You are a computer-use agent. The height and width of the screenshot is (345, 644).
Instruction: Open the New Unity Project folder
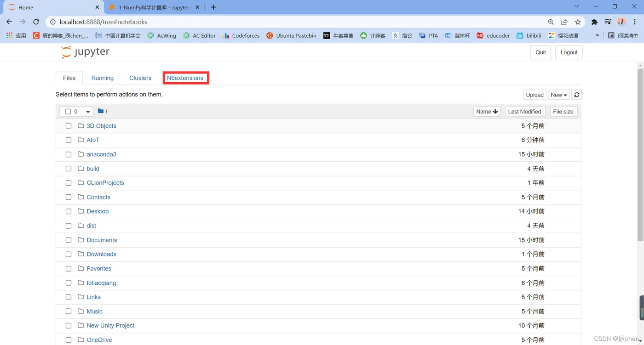coord(110,325)
